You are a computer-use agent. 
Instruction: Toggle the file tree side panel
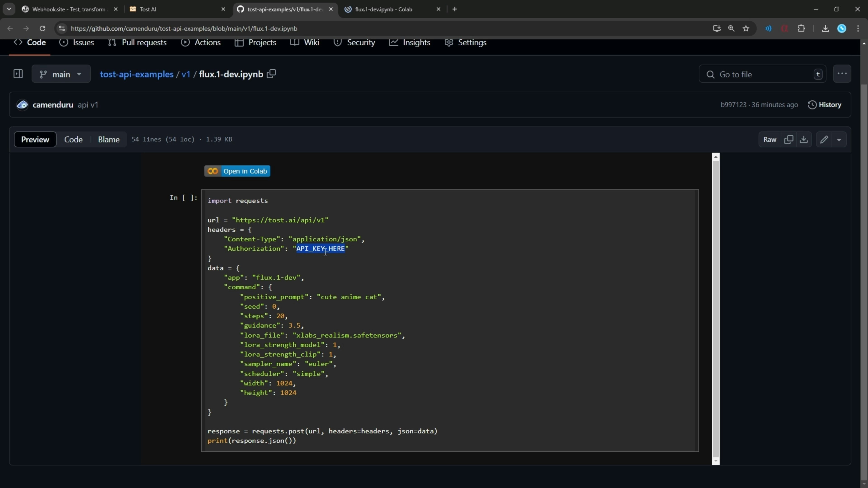[18, 74]
